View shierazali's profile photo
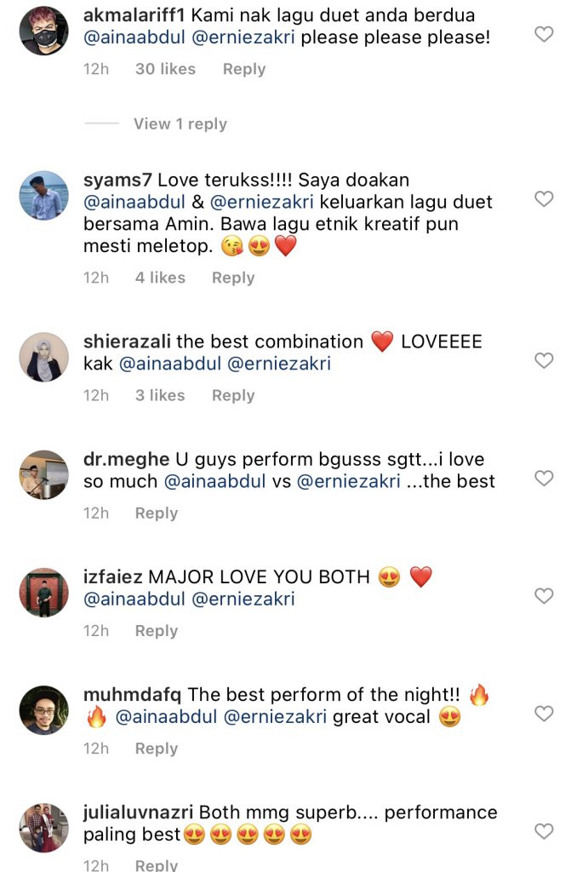Image resolution: width=588 pixels, height=872 pixels. coord(43,357)
